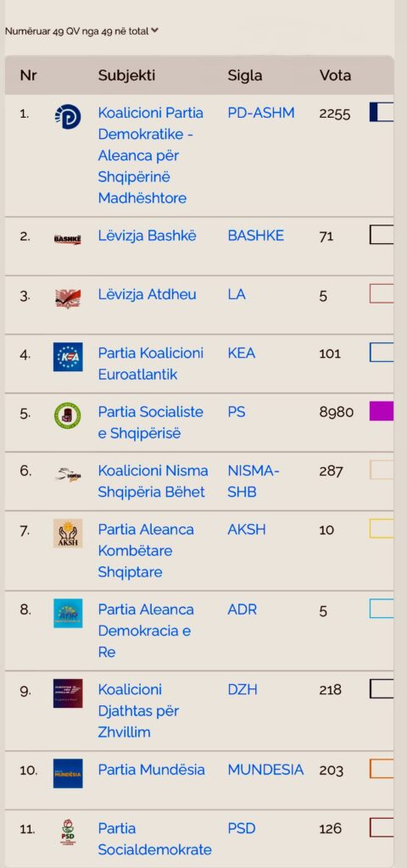Screen dimensions: 407x868
Task: Click the Djathtas për Zhvillim dark logo
Action: pyautogui.click(x=68, y=693)
